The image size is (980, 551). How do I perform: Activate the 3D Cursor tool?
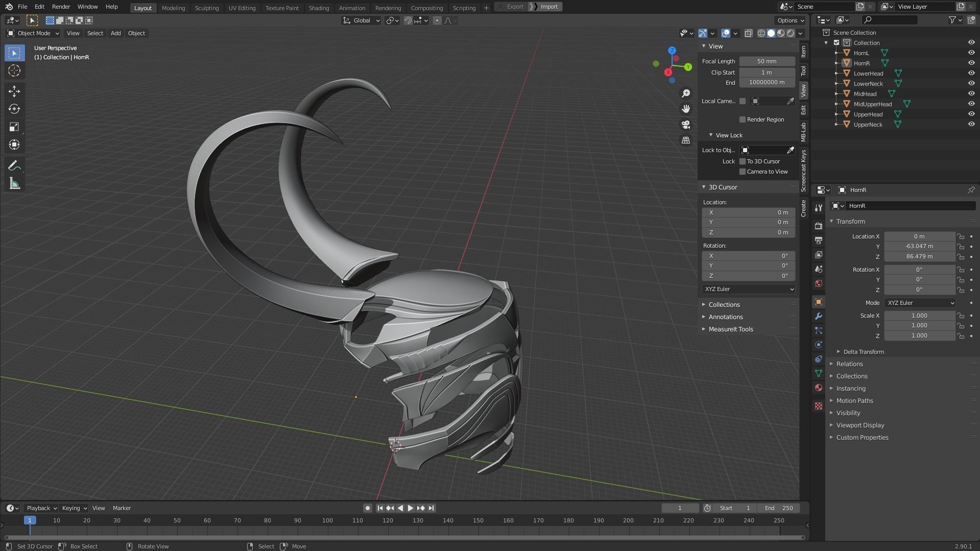(14, 70)
